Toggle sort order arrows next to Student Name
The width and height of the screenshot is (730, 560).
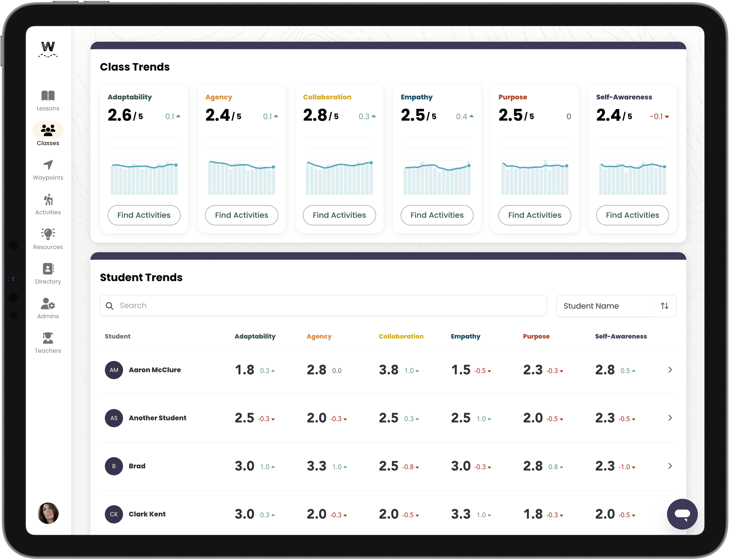coord(664,306)
